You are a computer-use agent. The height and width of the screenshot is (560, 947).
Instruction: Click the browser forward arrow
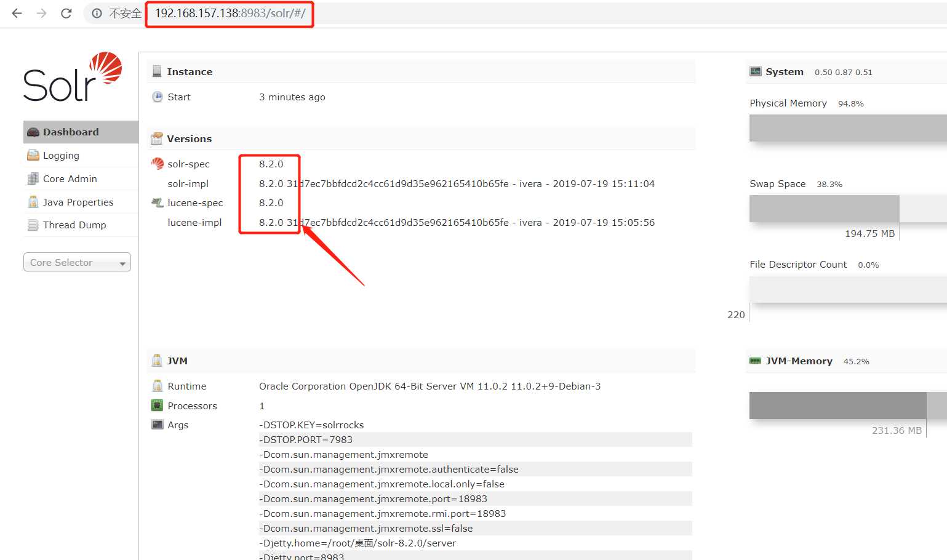click(41, 13)
